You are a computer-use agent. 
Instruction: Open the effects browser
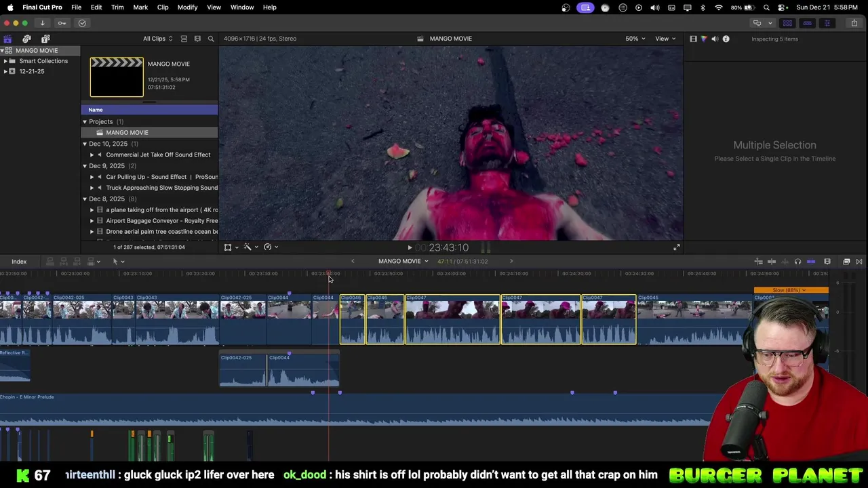(846, 262)
